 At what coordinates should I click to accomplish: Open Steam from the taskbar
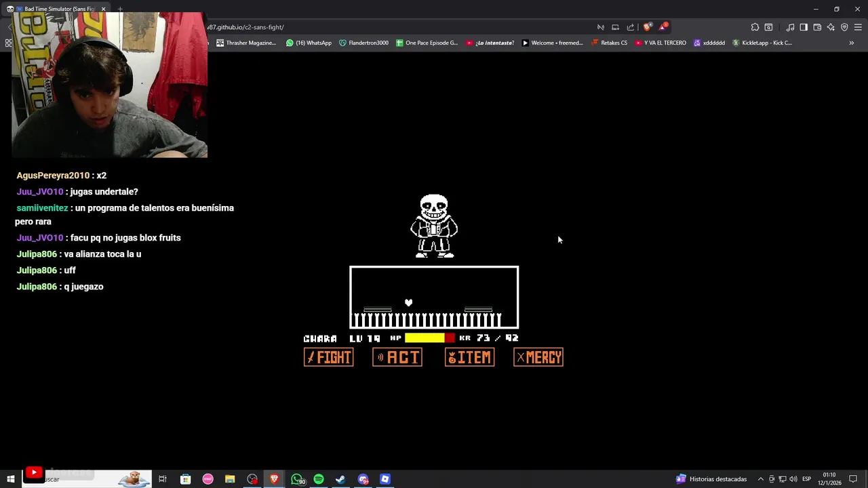[340, 479]
